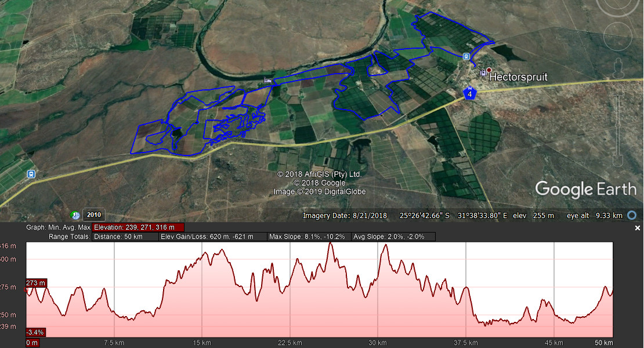Click the lodging icon by the river bend
This screenshot has width=644, height=348.
[267, 81]
